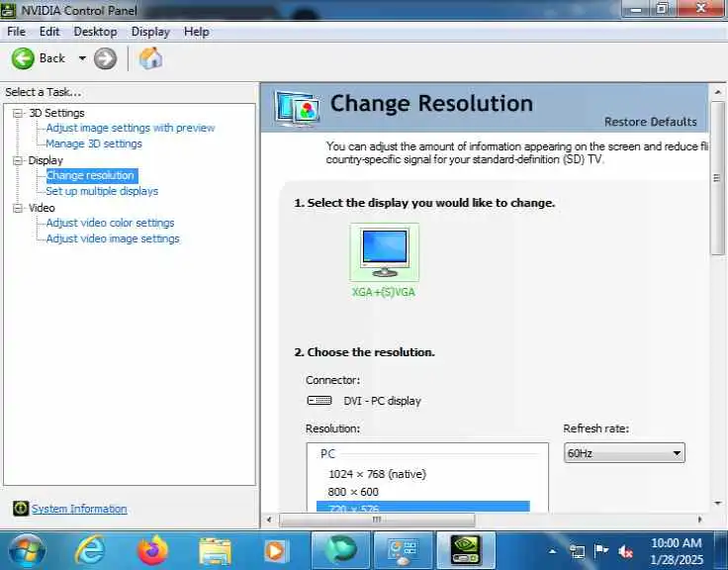Select Change resolution task
The width and height of the screenshot is (728, 570).
click(x=92, y=175)
